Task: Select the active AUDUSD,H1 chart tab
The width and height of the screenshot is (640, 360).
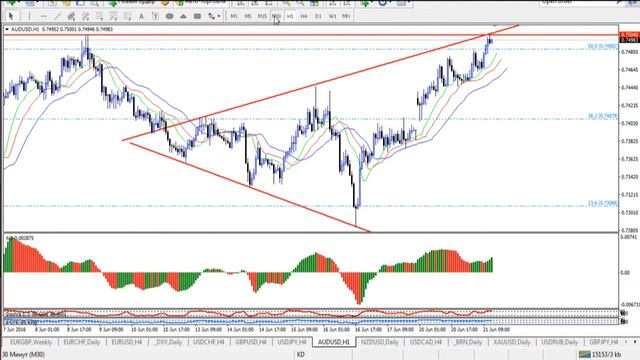Action: 334,342
